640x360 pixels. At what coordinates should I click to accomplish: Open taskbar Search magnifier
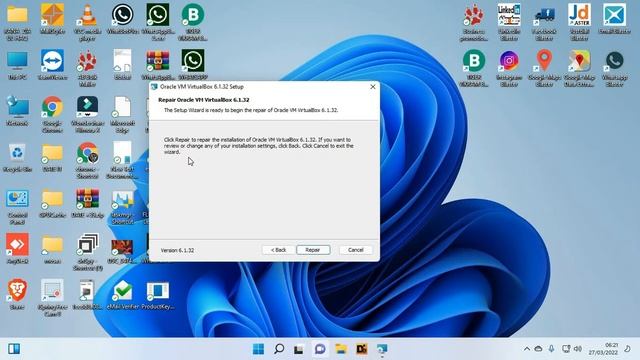tap(279, 349)
